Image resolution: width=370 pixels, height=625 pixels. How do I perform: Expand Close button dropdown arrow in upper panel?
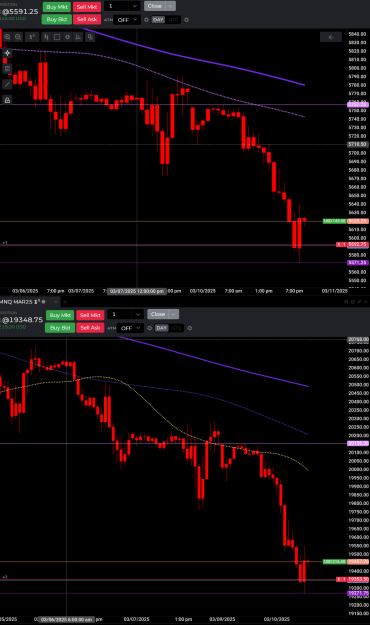coord(171,6)
